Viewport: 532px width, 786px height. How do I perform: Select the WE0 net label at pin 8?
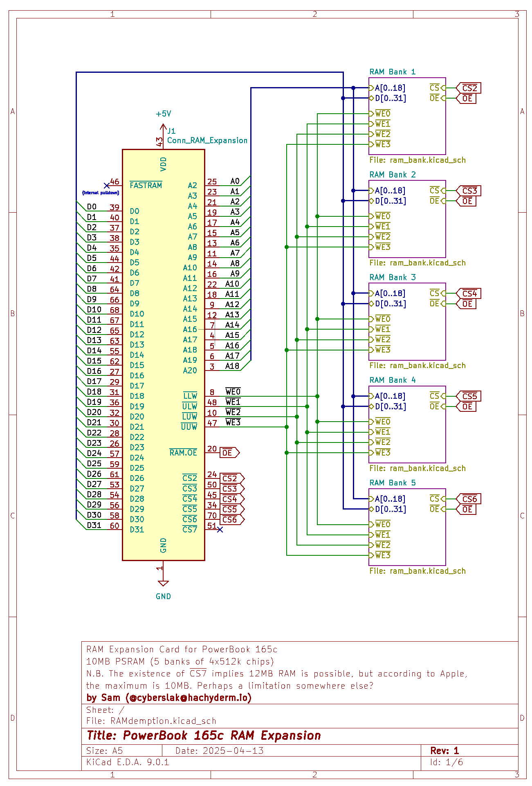coord(233,392)
